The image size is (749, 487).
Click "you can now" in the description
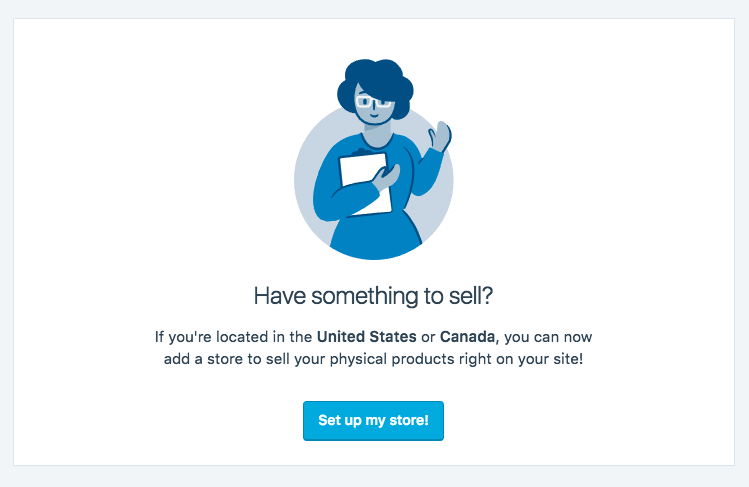click(x=548, y=337)
